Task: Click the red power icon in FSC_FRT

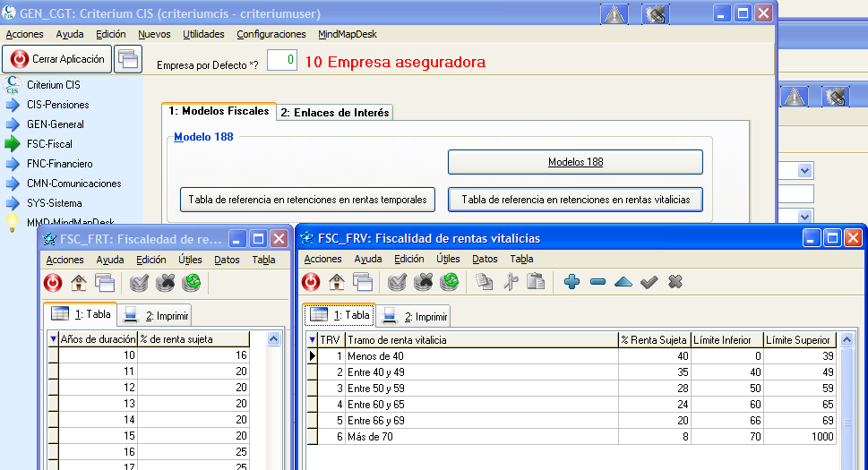Action: 53,283
